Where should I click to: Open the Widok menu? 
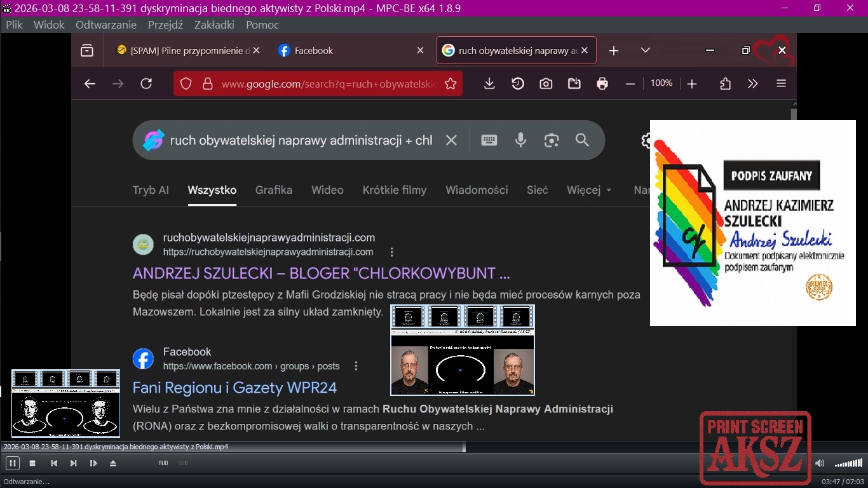(49, 25)
